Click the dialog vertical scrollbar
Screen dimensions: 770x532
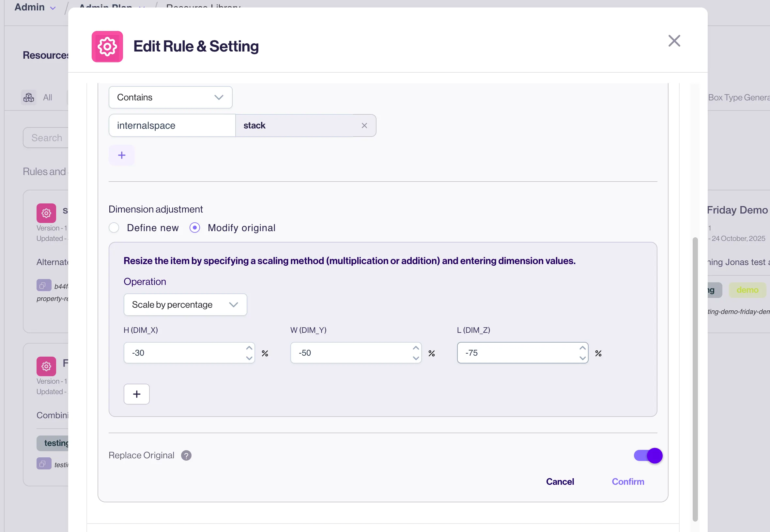pos(695,379)
